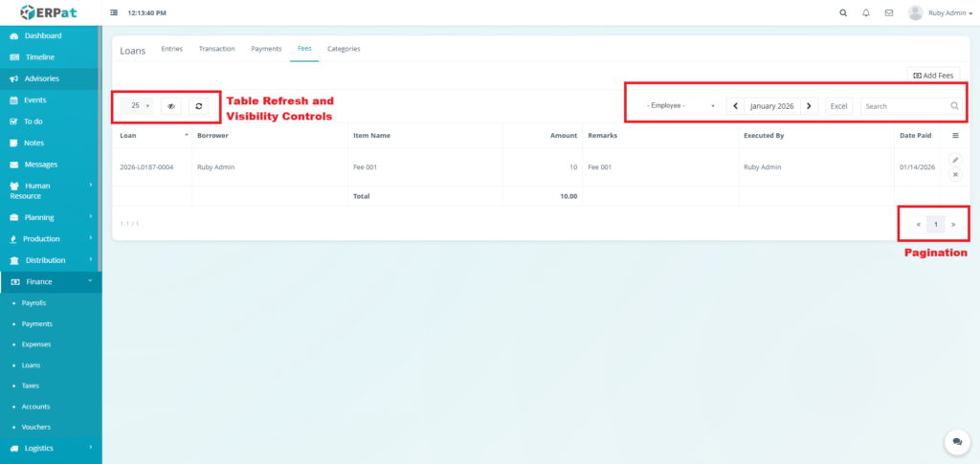Click the Search input field

click(x=904, y=106)
